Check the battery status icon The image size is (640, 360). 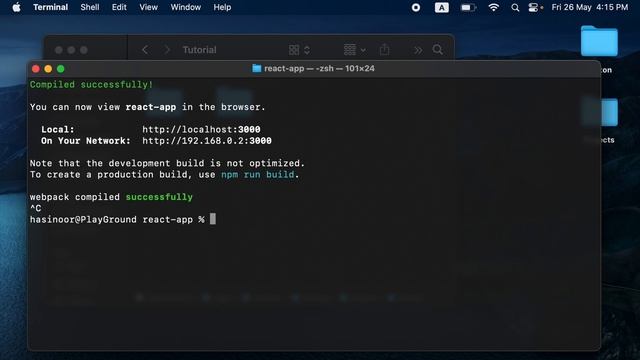point(468,7)
